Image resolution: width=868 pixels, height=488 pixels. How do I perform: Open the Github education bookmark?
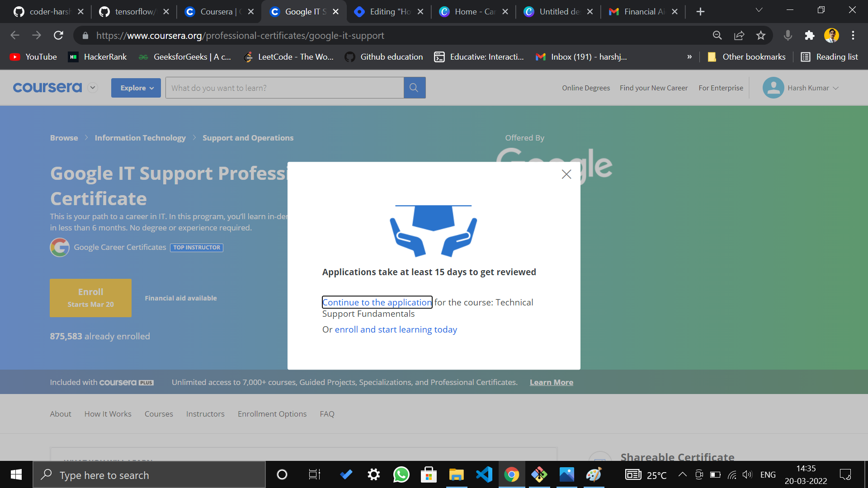(384, 57)
